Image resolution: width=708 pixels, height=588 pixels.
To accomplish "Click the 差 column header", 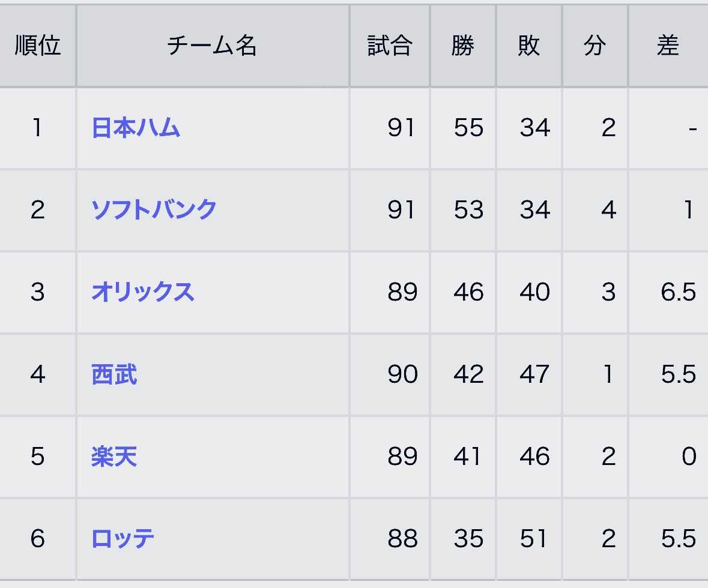I will 667,46.
